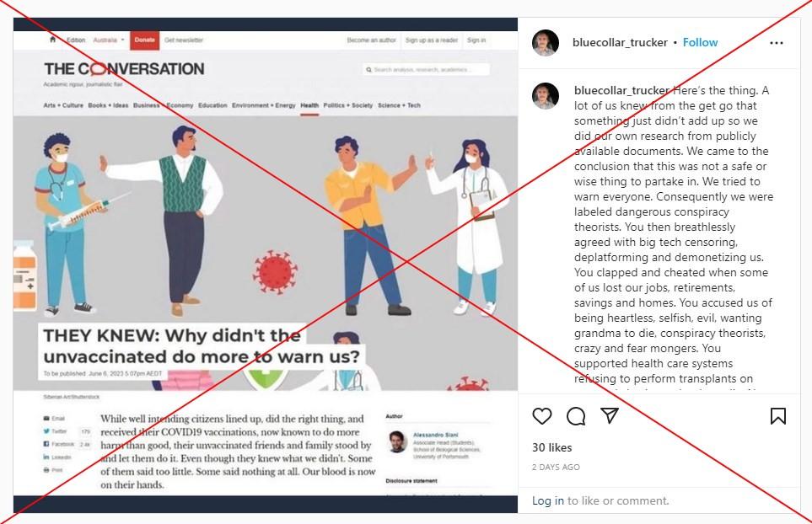This screenshot has width=812, height=524.
Task: Click the Email share icon
Action: click(x=46, y=418)
